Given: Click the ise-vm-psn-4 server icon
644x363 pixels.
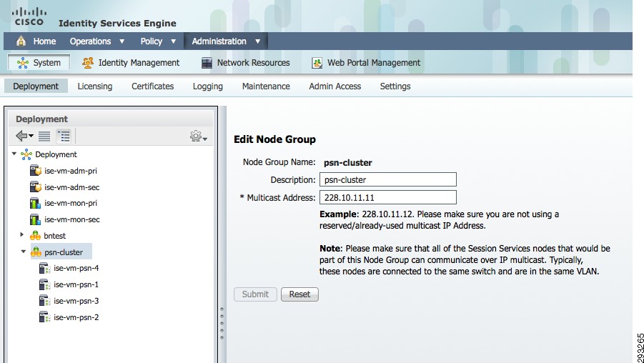Looking at the screenshot, I should (x=44, y=268).
